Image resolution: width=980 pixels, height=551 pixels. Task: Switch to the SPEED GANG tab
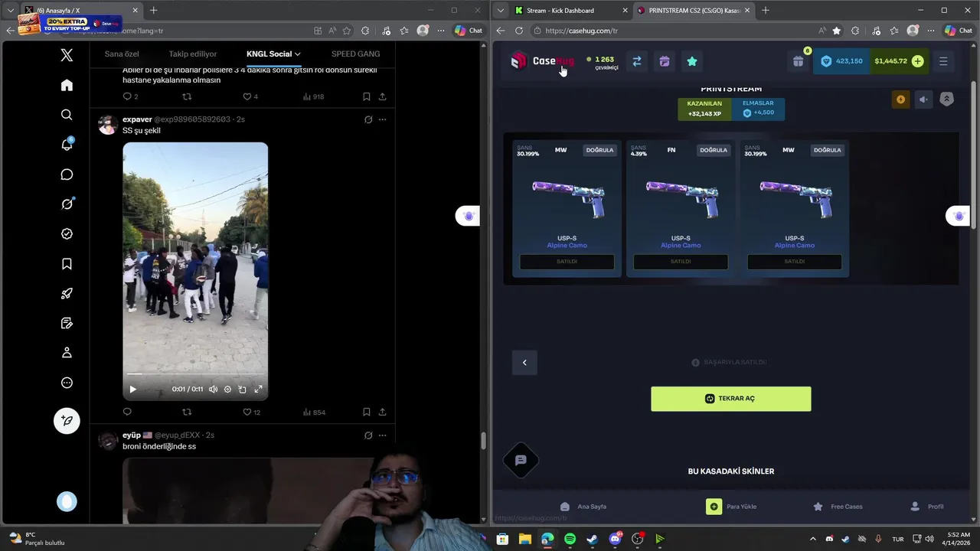click(x=355, y=54)
